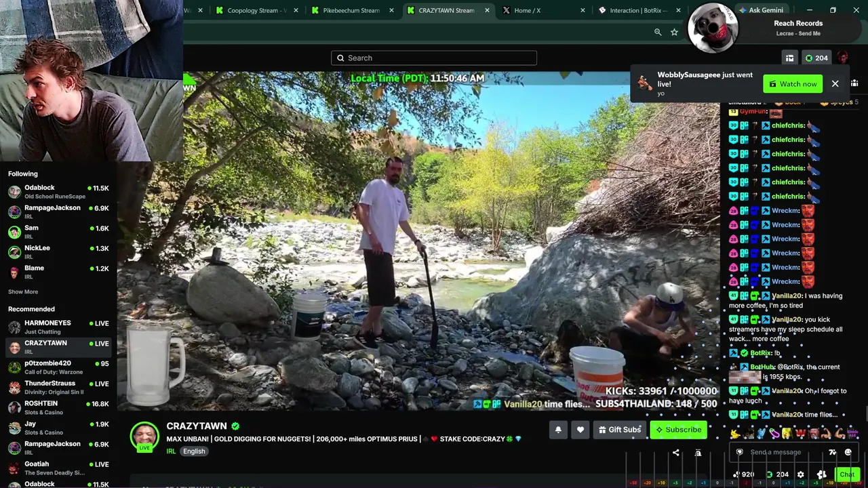The image size is (868, 488).
Task: Open the top bar KICKs 204 wallet
Action: pyautogui.click(x=816, y=58)
